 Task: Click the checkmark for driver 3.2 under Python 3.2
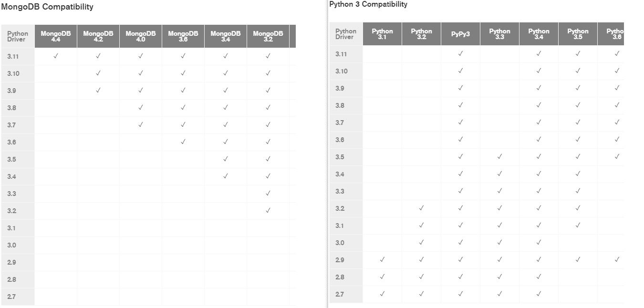pos(421,208)
